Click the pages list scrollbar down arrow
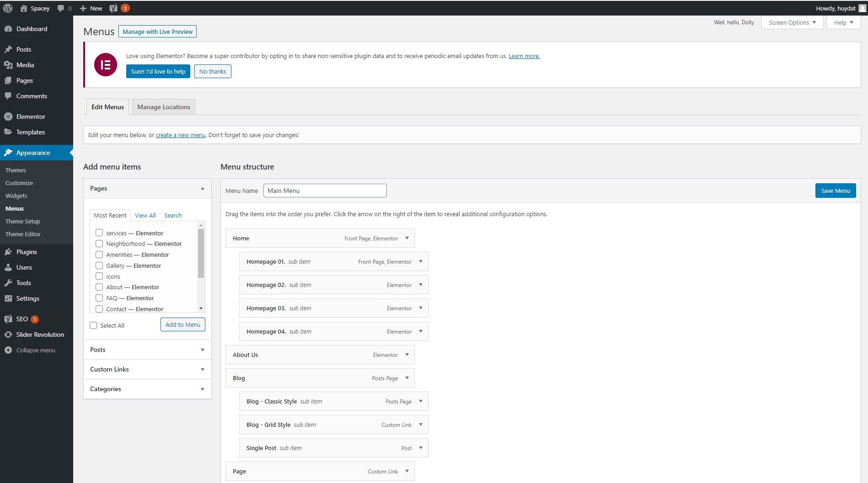The image size is (868, 483). point(201,308)
